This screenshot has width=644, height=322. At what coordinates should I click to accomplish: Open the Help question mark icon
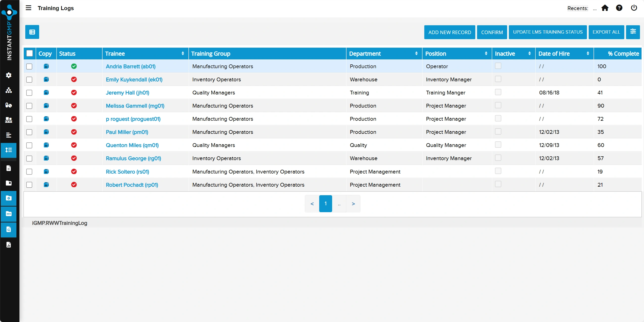[619, 8]
